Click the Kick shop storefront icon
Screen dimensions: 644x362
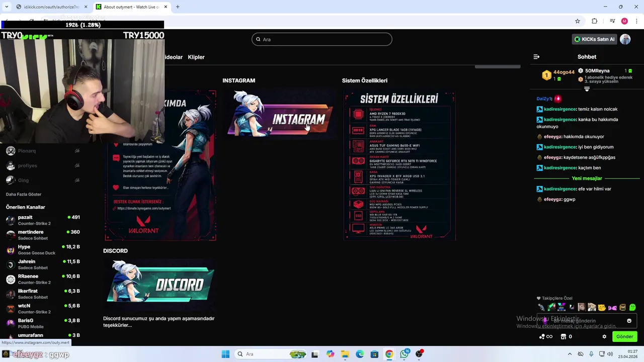pos(563,336)
